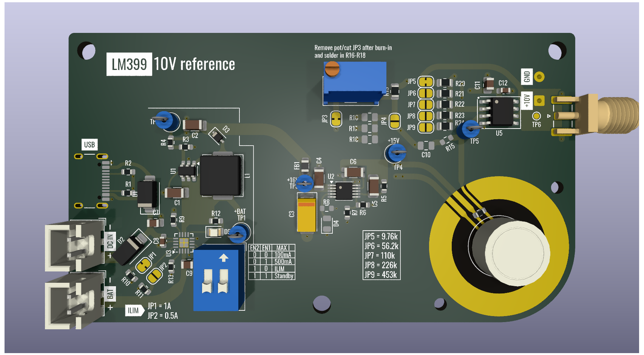This screenshot has width=644, height=355.
Task: Click the ILIM arrow label
Action: pos(134,310)
